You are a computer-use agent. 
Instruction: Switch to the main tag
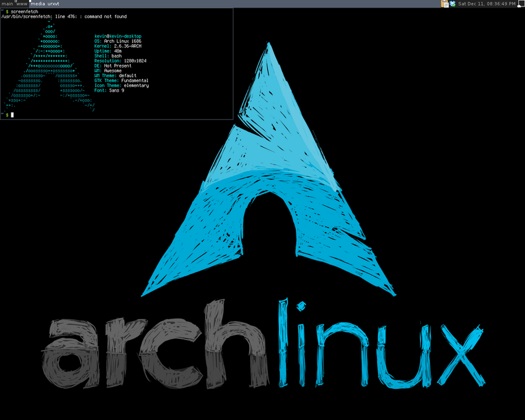[8, 3]
